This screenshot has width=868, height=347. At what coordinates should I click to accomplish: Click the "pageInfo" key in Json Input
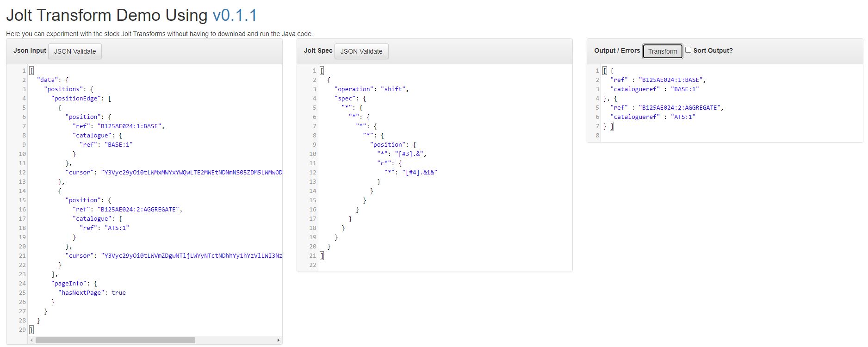[69, 283]
